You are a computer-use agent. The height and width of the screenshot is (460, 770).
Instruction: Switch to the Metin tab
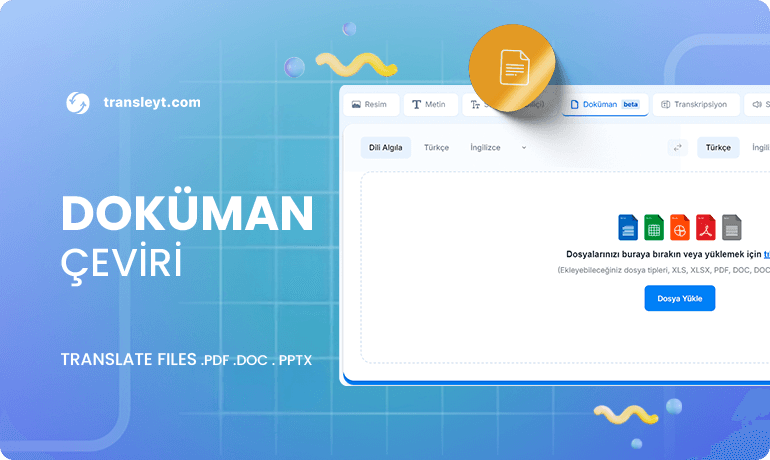pyautogui.click(x=430, y=104)
